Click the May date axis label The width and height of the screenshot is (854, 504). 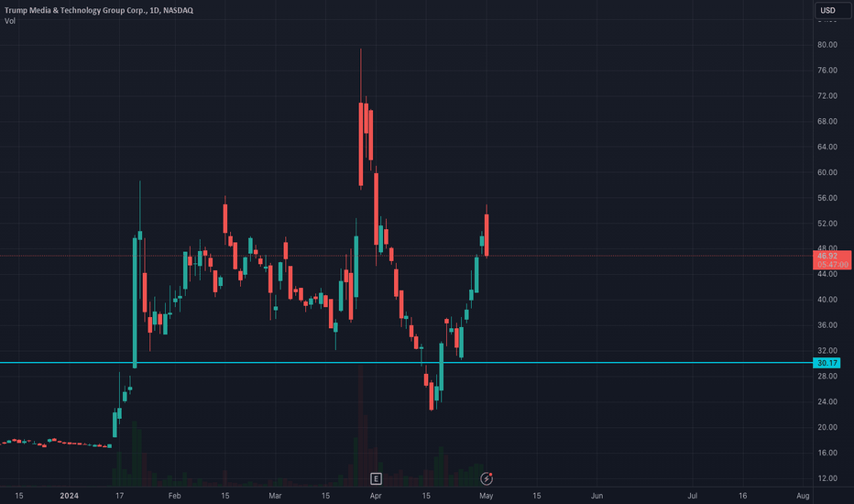click(487, 496)
